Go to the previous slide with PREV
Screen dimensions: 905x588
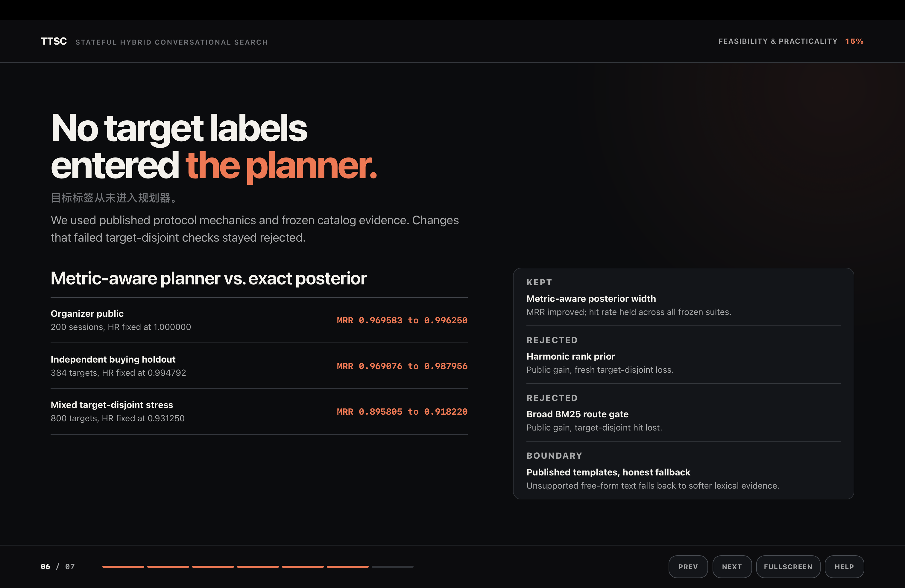click(x=688, y=566)
